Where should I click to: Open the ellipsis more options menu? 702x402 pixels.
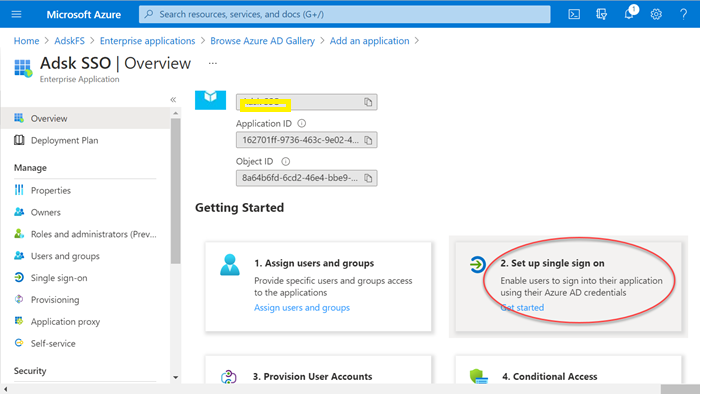coord(213,64)
